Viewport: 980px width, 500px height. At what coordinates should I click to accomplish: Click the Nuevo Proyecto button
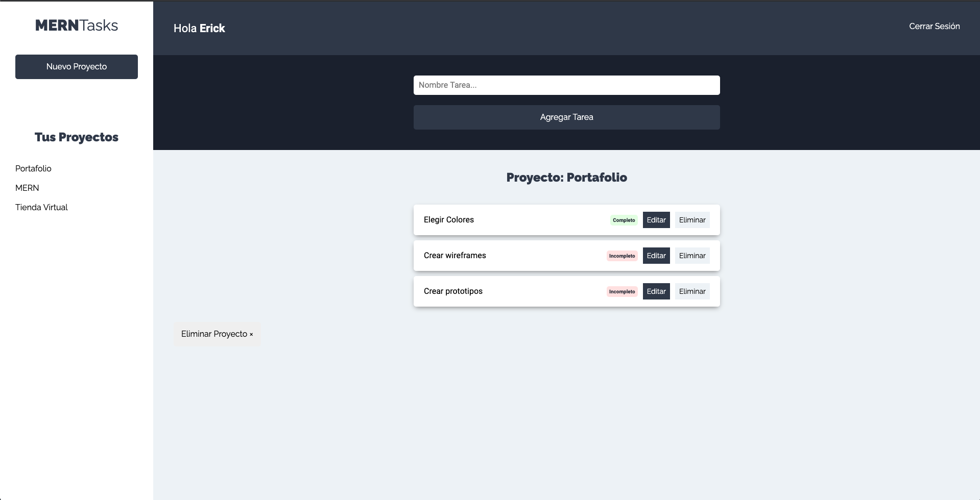coord(77,67)
